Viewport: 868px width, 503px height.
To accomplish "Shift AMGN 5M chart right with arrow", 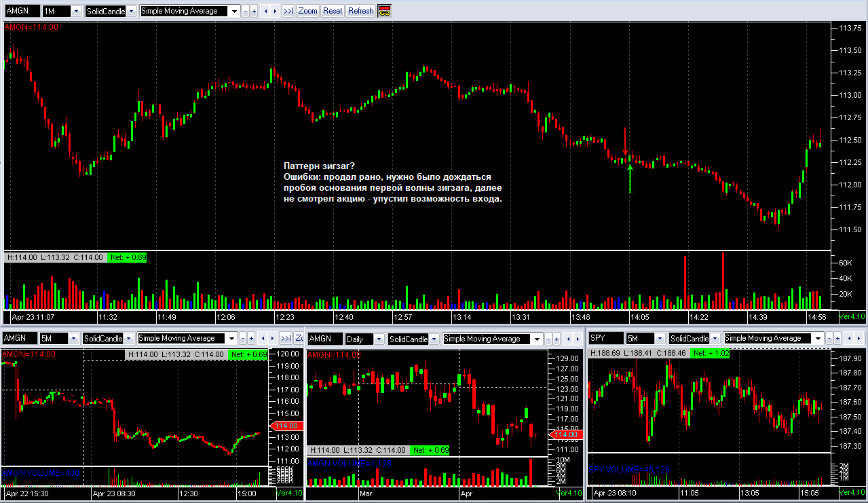I will 272,338.
